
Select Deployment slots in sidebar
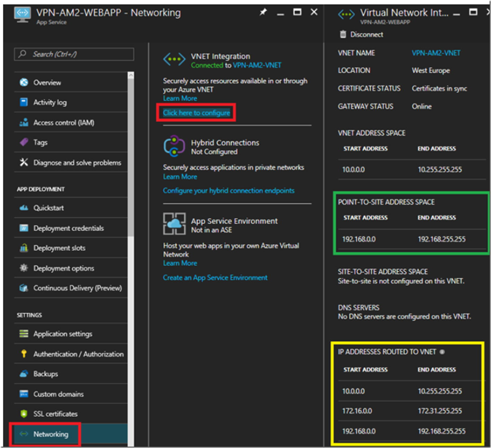pos(71,248)
